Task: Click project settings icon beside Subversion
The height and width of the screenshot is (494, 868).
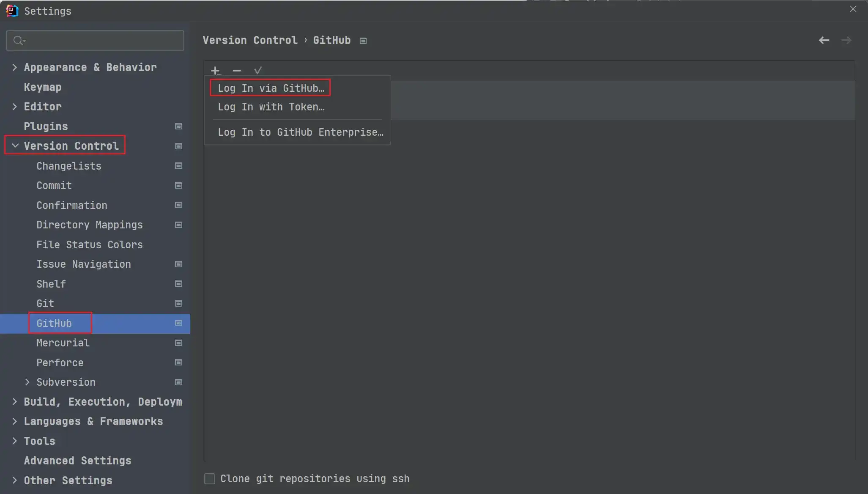Action: click(x=178, y=382)
